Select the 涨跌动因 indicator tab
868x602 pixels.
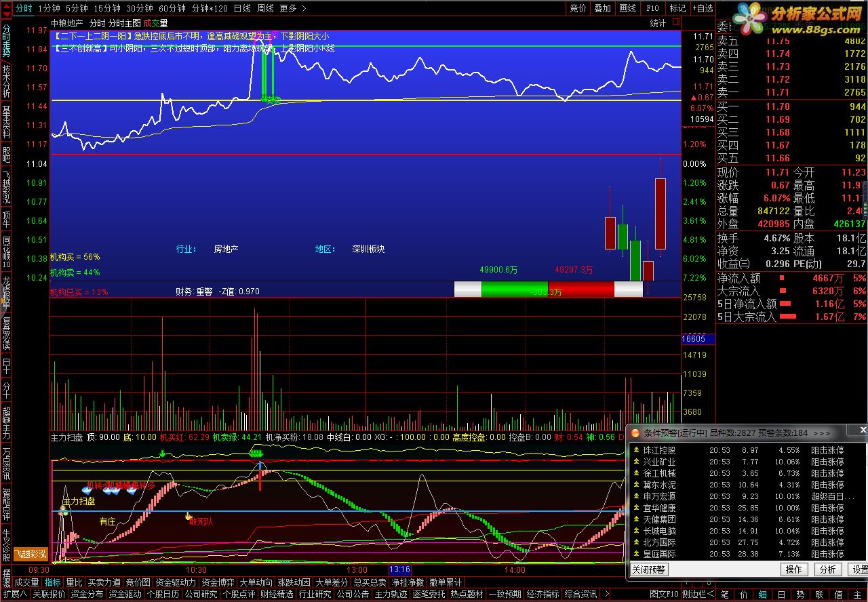[294, 582]
